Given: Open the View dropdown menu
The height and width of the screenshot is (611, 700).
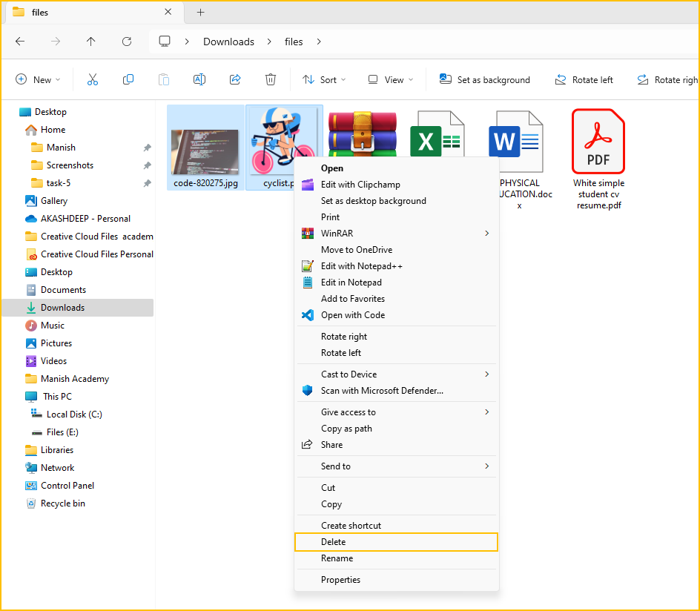Looking at the screenshot, I should (x=391, y=80).
